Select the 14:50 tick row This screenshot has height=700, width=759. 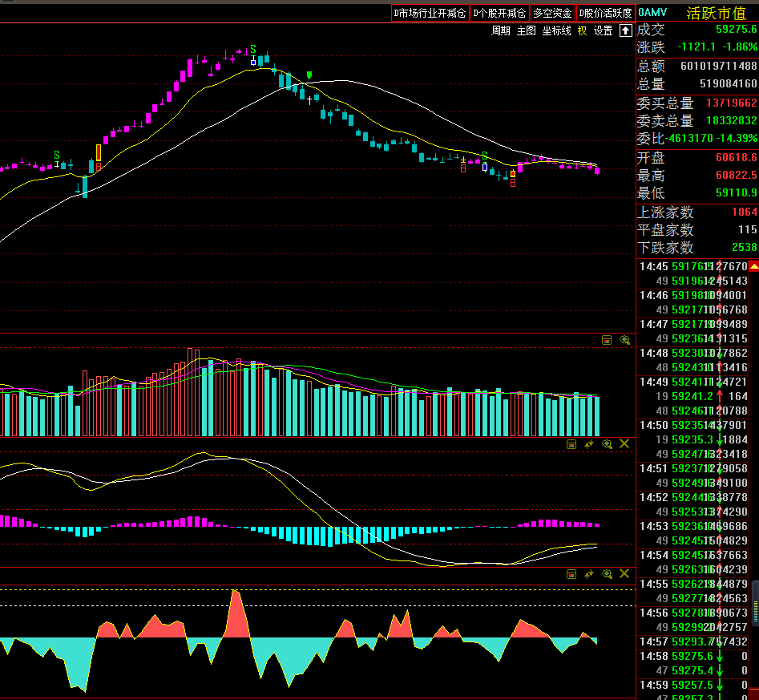pos(693,425)
